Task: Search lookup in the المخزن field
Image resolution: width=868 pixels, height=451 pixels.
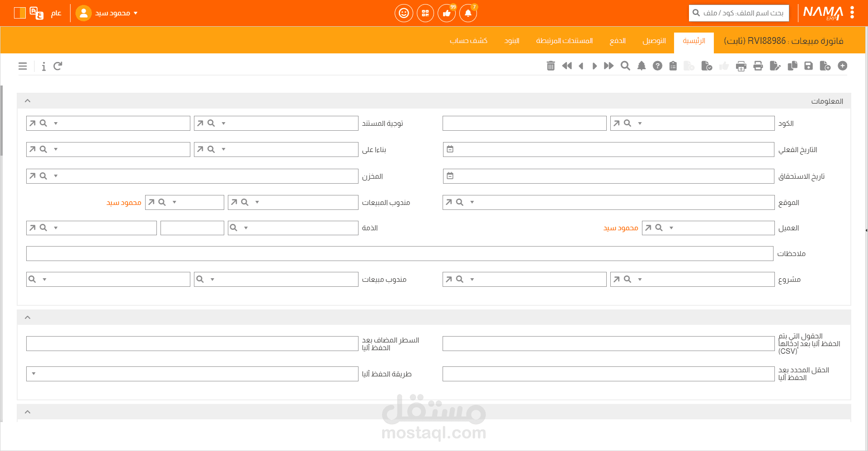Action: tap(43, 176)
